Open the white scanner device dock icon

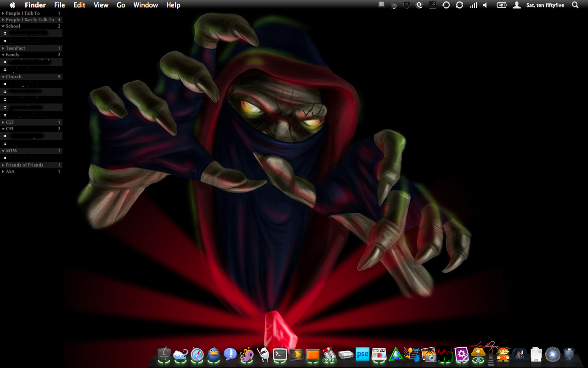point(346,355)
